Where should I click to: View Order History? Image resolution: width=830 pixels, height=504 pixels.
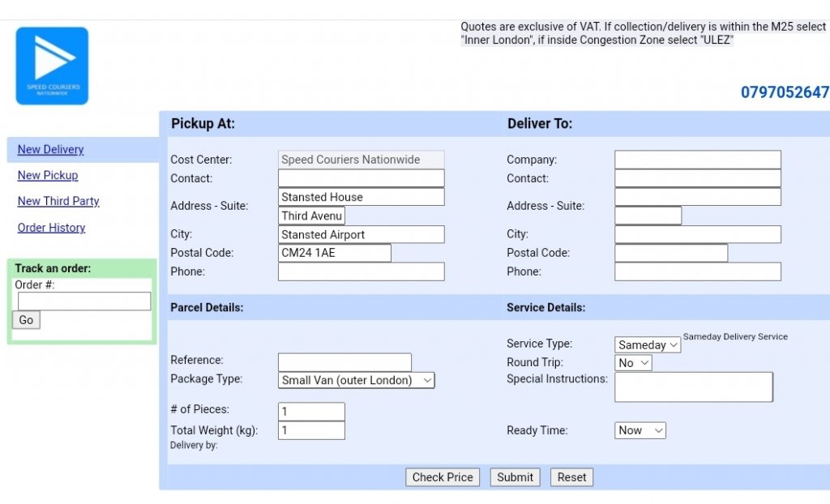point(51,229)
